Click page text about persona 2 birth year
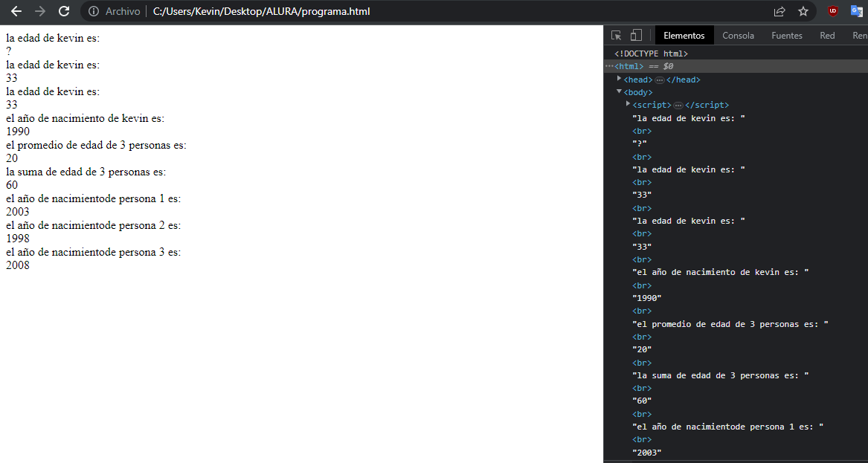This screenshot has width=868, height=463. pos(94,225)
